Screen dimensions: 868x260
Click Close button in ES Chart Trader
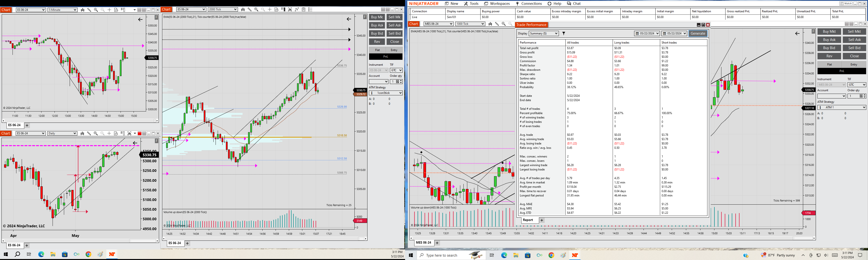394,42
